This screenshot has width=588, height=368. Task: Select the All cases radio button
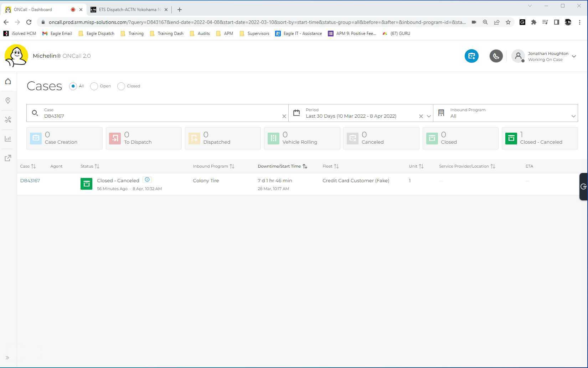(73, 86)
